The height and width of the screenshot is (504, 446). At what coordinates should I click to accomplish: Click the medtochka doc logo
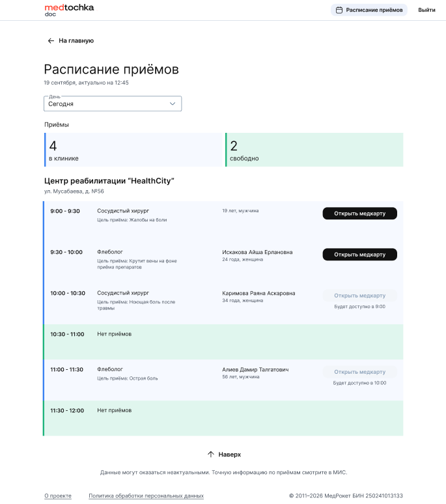point(69,10)
